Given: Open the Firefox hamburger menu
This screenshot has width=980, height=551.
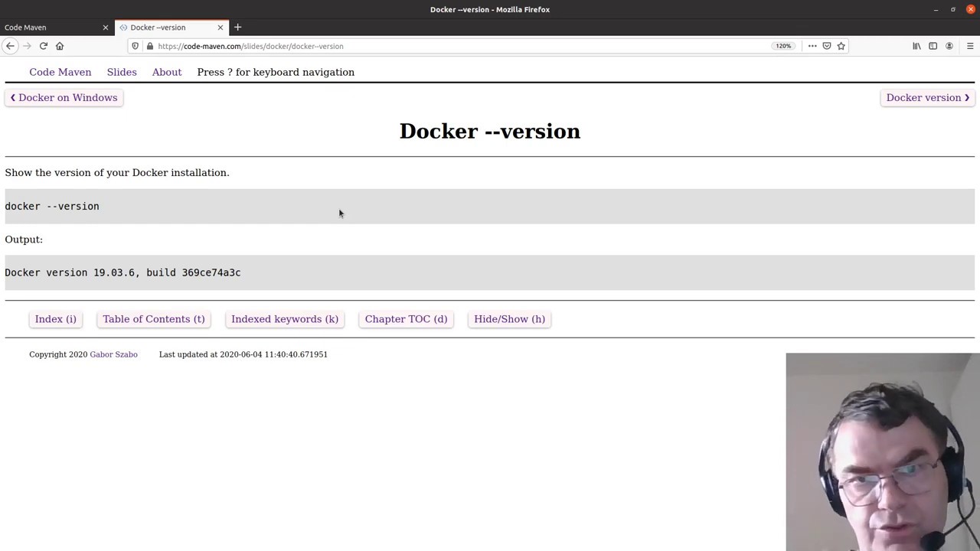Looking at the screenshot, I should click(x=970, y=46).
